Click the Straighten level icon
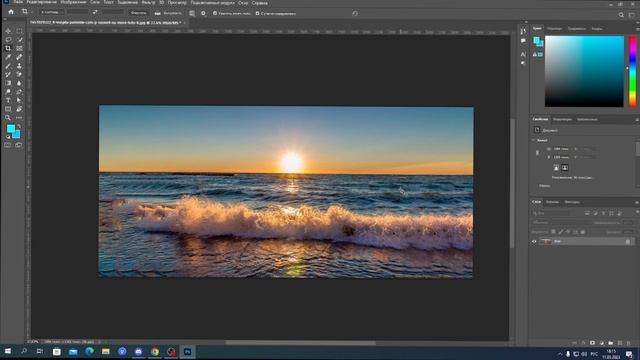 pos(158,13)
